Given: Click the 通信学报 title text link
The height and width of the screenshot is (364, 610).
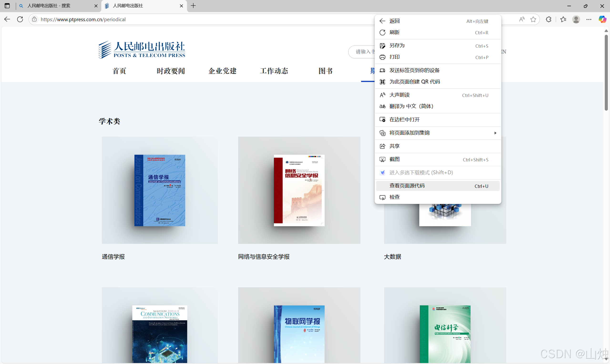Looking at the screenshot, I should click(113, 257).
